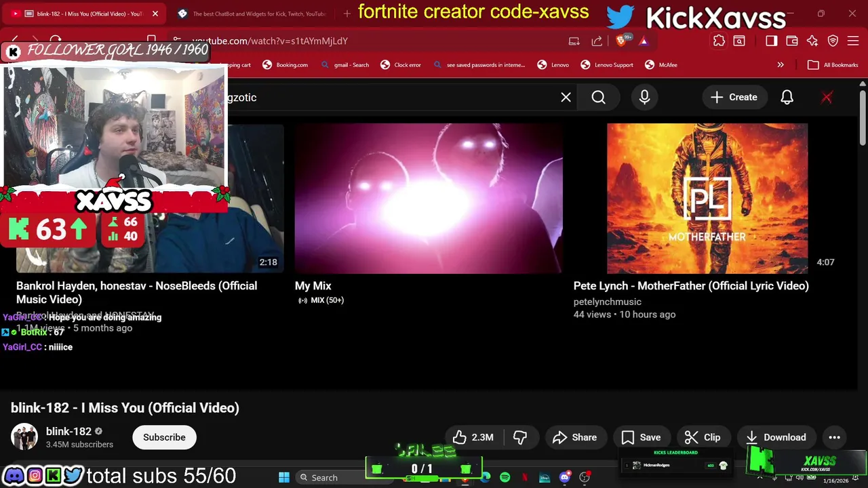This screenshot has width=868, height=488.
Task: Click the Discord icon in taskbar
Action: point(564,477)
